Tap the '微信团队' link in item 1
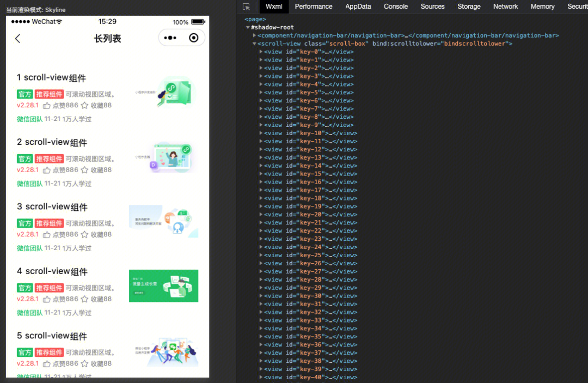The width and height of the screenshot is (588, 383). (x=29, y=119)
